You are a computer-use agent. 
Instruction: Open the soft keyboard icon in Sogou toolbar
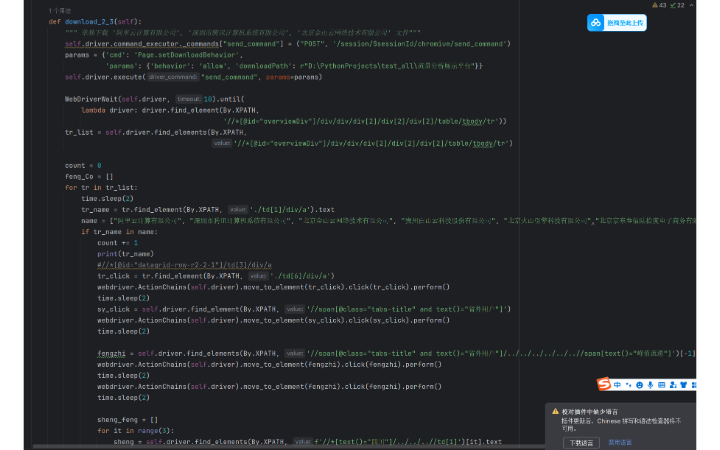click(661, 385)
